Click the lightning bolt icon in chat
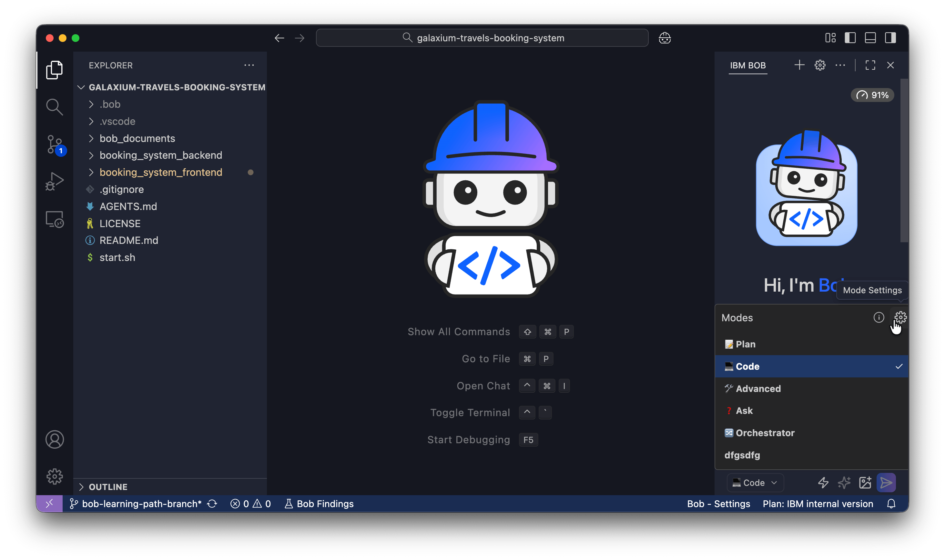 823,482
